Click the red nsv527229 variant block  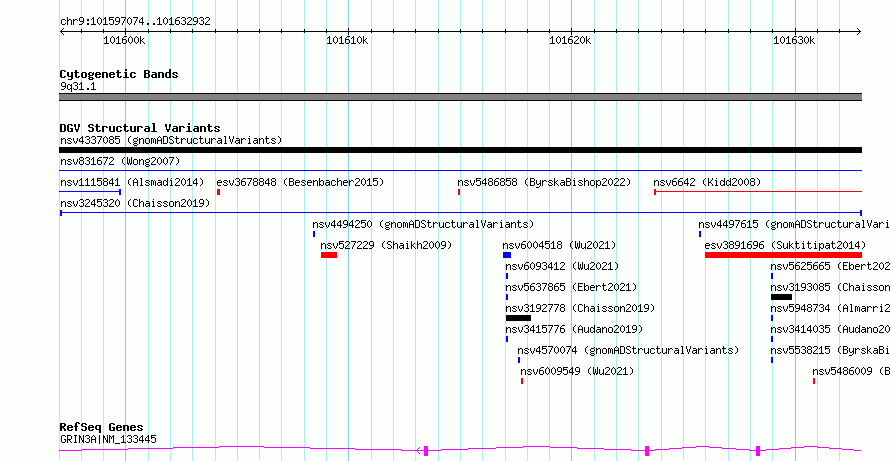pyautogui.click(x=329, y=255)
